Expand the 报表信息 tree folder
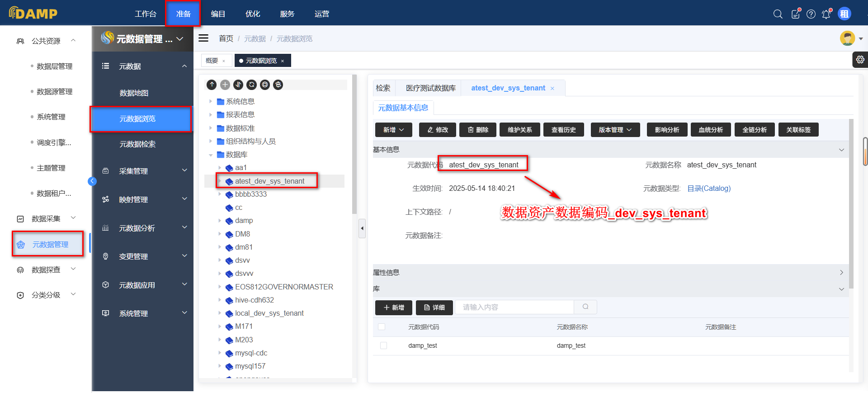The width and height of the screenshot is (868, 393). coord(211,115)
